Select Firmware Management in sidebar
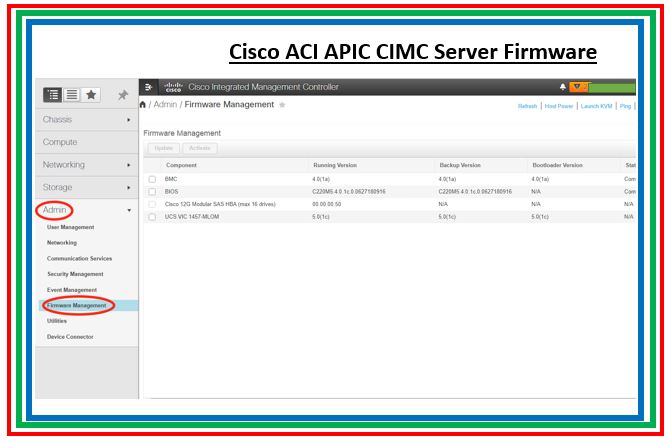This screenshot has width=668, height=443. point(77,305)
